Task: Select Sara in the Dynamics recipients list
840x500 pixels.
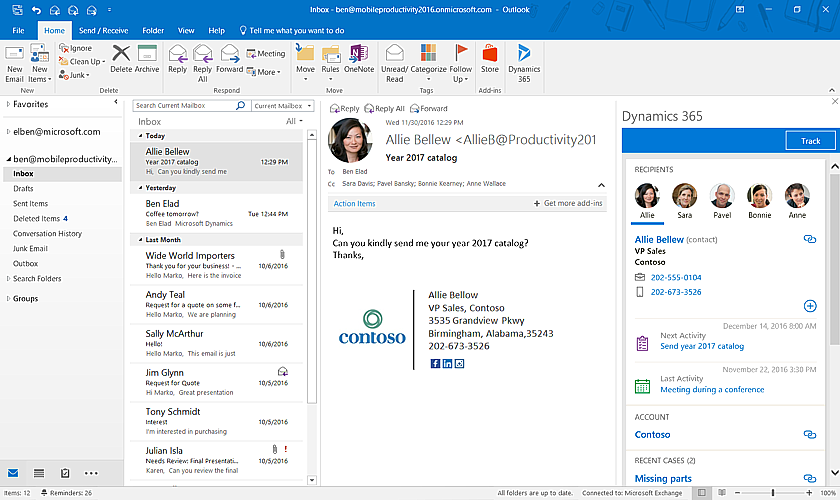Action: pos(685,200)
